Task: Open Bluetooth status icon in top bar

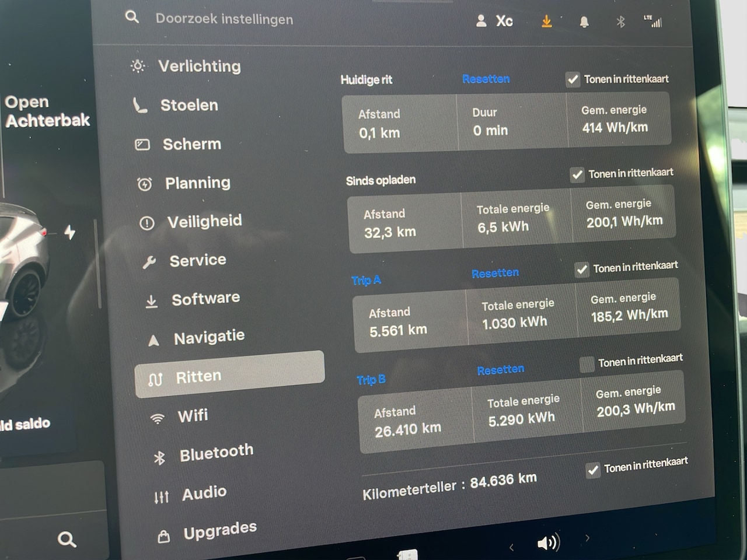Action: [x=620, y=22]
